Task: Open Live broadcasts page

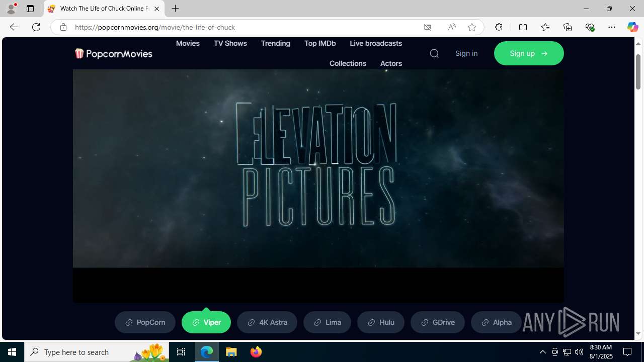Action: click(x=376, y=43)
